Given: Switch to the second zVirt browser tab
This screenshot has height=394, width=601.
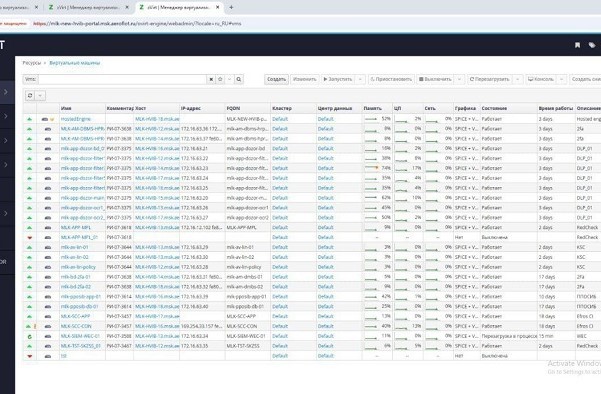Looking at the screenshot, I should click(x=88, y=7).
